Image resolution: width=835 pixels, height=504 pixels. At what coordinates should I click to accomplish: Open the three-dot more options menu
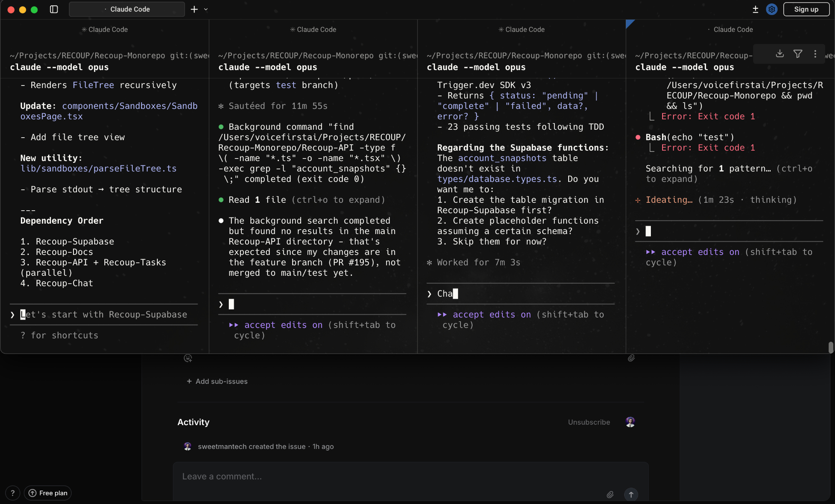[x=815, y=54]
